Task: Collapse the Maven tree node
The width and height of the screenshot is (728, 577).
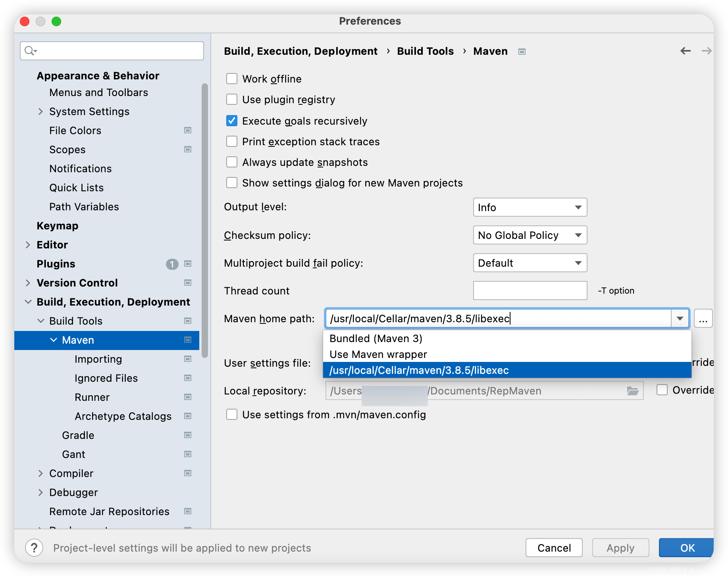Action: pos(53,340)
